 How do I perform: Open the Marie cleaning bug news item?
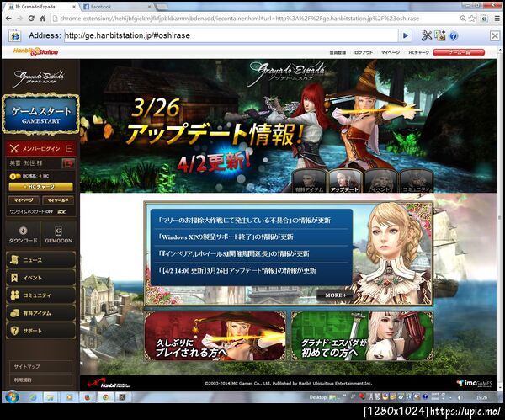(245, 221)
